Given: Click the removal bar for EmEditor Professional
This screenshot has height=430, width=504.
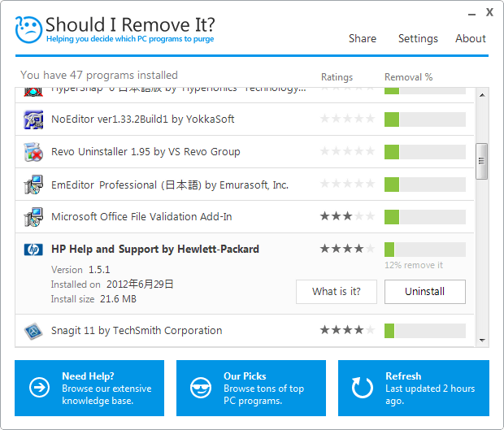Looking at the screenshot, I should (425, 185).
